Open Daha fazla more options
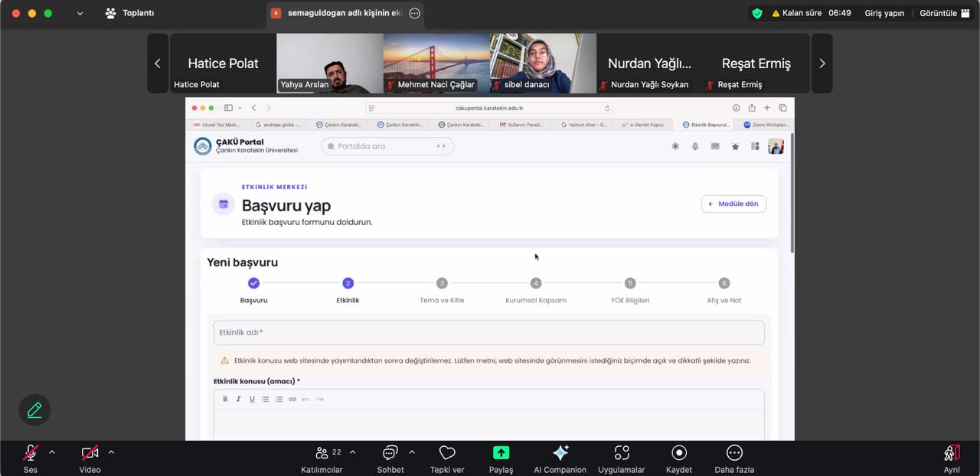The image size is (980, 476). click(x=734, y=459)
